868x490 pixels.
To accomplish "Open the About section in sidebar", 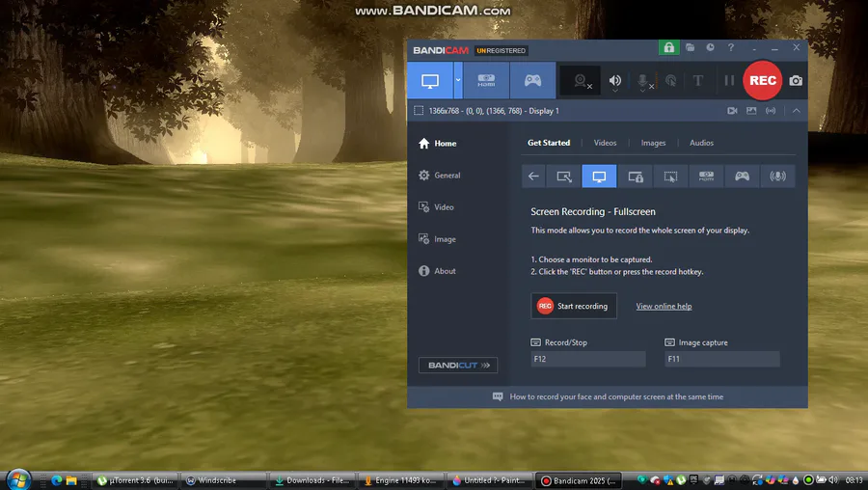I will click(437, 271).
